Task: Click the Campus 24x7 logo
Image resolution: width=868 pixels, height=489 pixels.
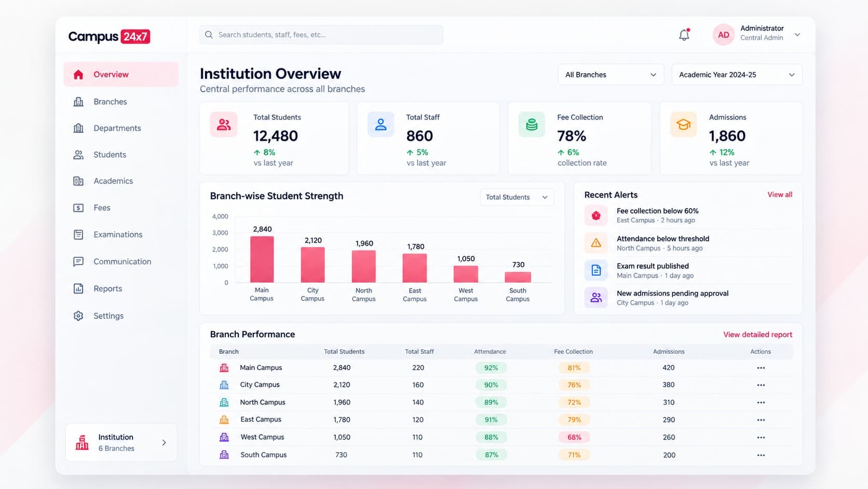Action: (x=109, y=36)
